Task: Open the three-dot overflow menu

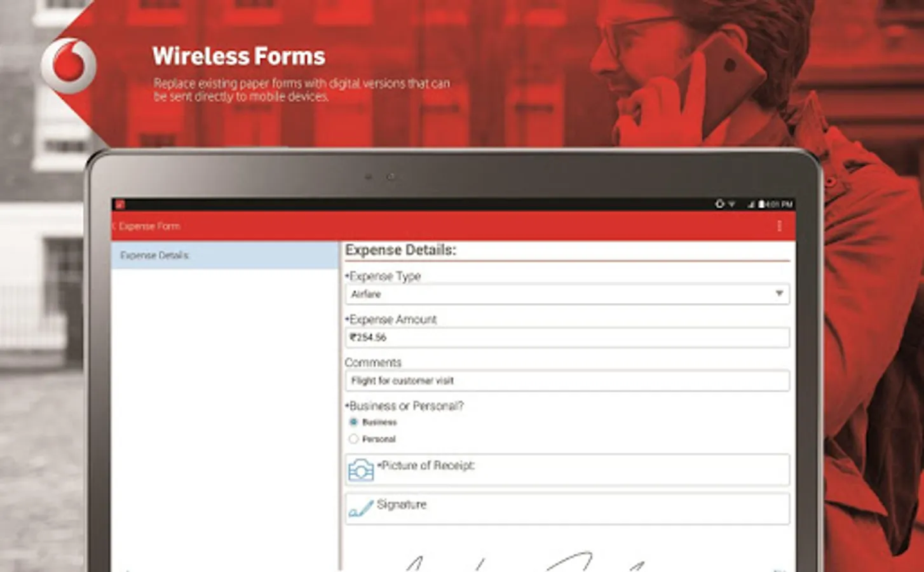Action: [779, 226]
